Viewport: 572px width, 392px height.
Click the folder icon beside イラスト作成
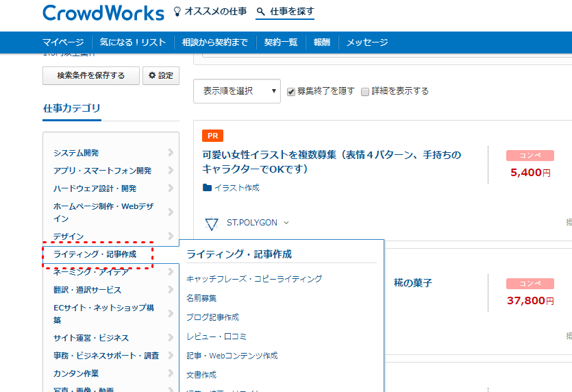pyautogui.click(x=208, y=188)
